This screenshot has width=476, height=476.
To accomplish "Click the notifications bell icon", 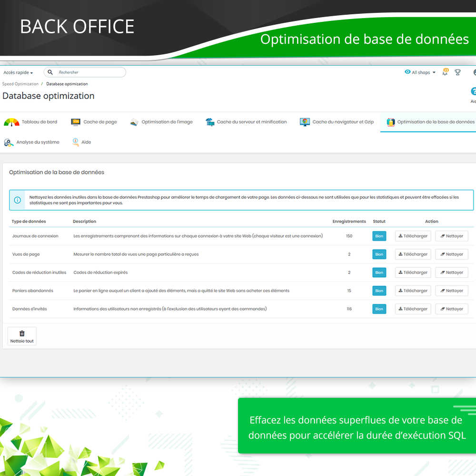I will 445,72.
